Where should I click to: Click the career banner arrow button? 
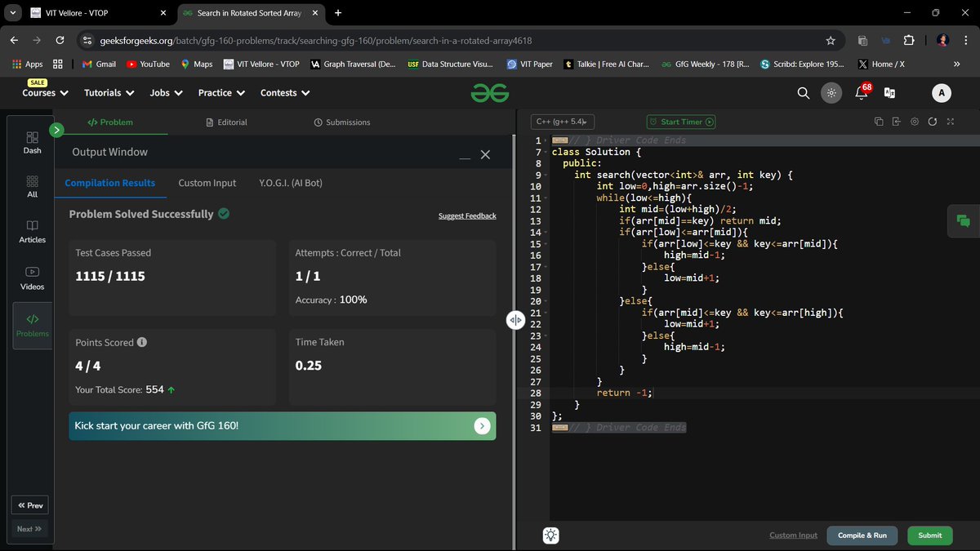pos(482,425)
